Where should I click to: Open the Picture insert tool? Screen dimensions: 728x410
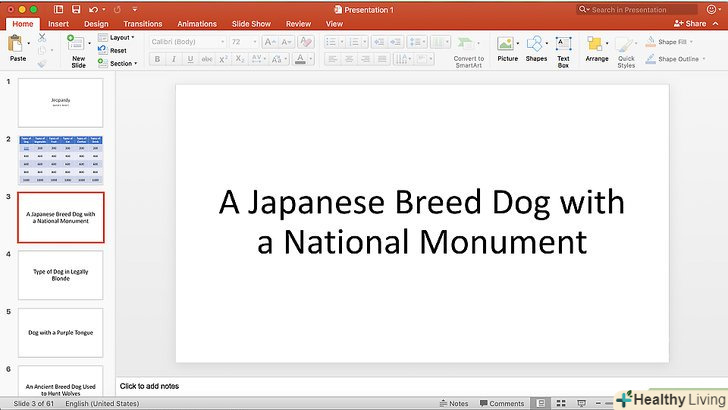pyautogui.click(x=507, y=46)
